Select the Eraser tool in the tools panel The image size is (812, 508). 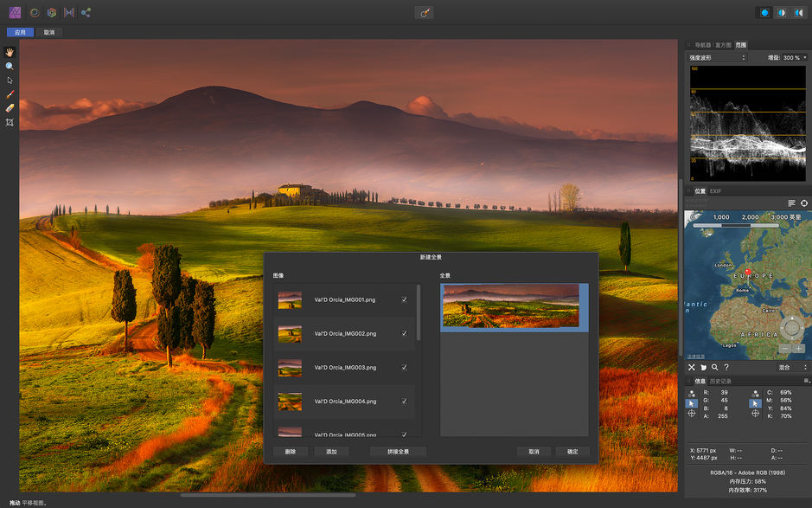pyautogui.click(x=10, y=108)
